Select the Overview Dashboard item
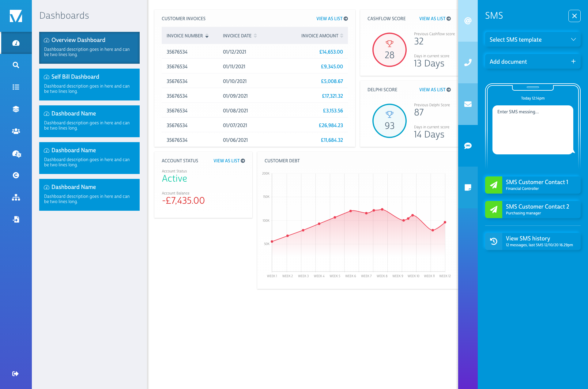 (x=89, y=47)
